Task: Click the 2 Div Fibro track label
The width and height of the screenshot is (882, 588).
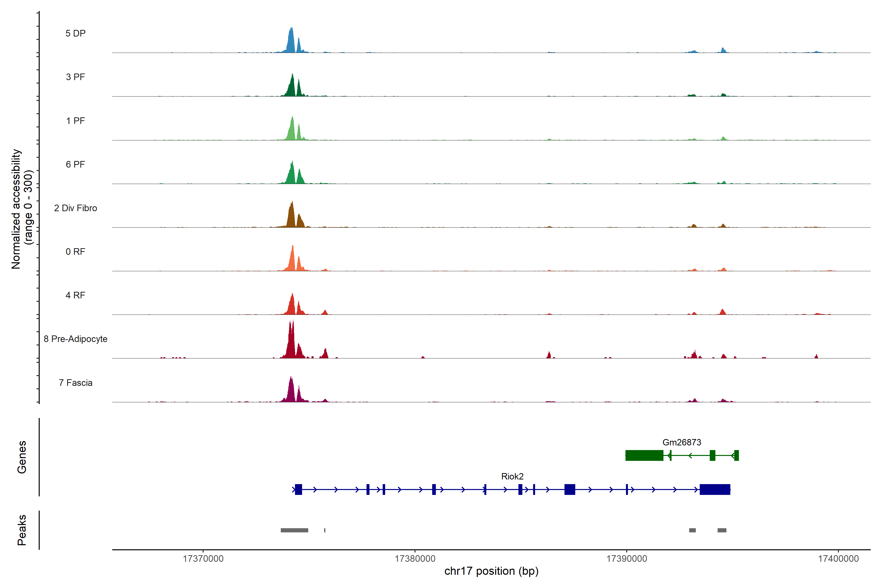Action: tap(75, 208)
